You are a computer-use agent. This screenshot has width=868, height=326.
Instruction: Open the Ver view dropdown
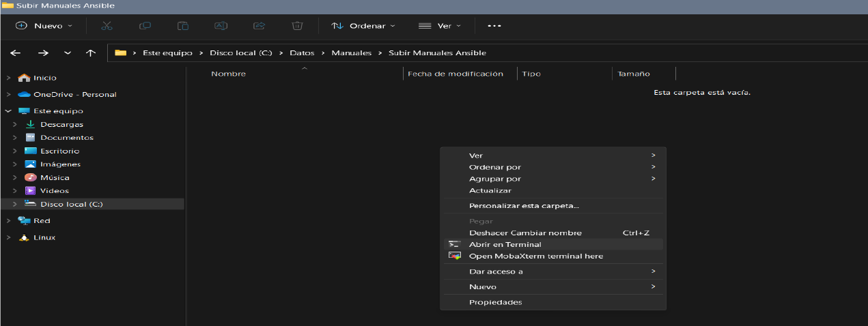(x=439, y=26)
